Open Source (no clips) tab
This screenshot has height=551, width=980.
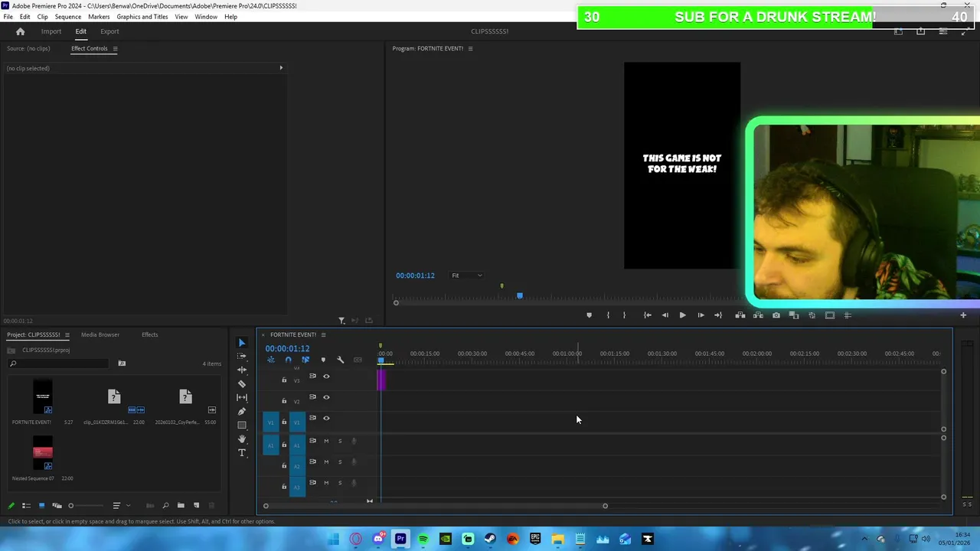(28, 48)
